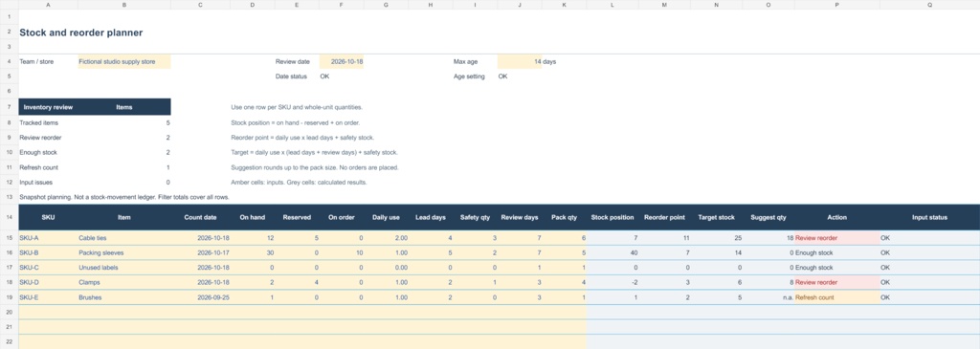Image resolution: width=980 pixels, height=349 pixels.
Task: Click the 'Unused labels' item cell
Action: click(123, 267)
